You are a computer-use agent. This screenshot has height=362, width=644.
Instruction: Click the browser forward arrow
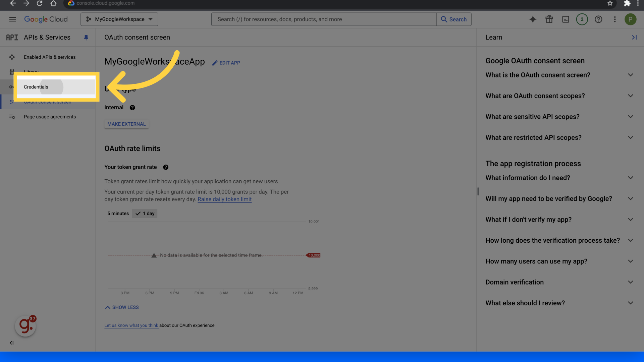click(26, 3)
